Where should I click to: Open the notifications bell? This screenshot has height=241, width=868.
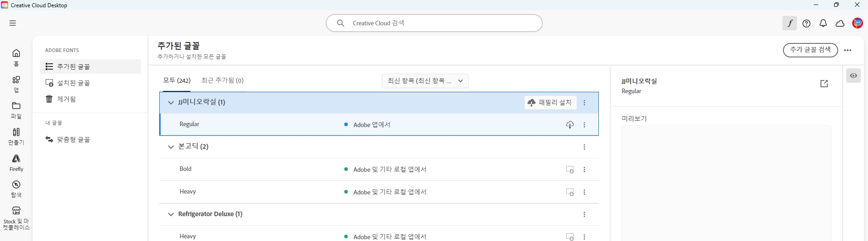point(823,24)
